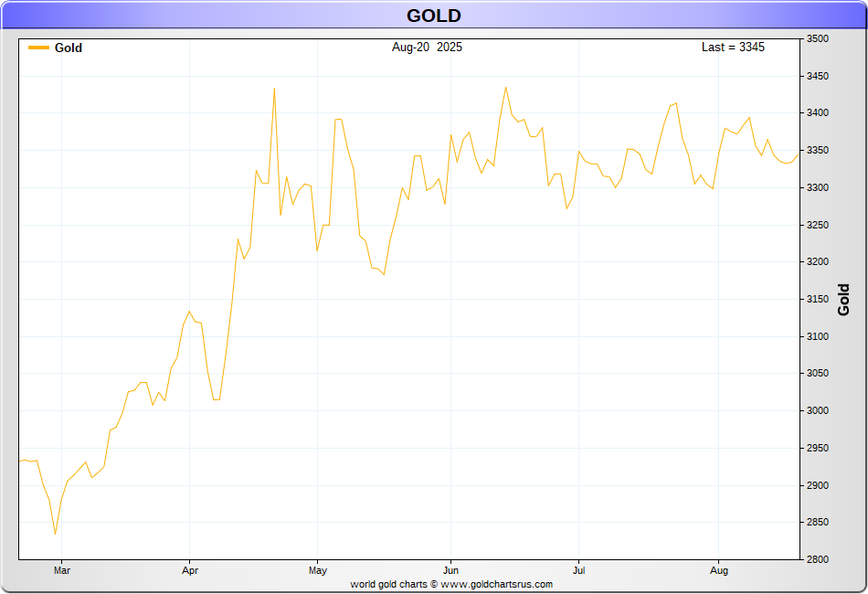Click the Aug-20 2025 date label
This screenshot has height=594, width=868.
click(427, 47)
